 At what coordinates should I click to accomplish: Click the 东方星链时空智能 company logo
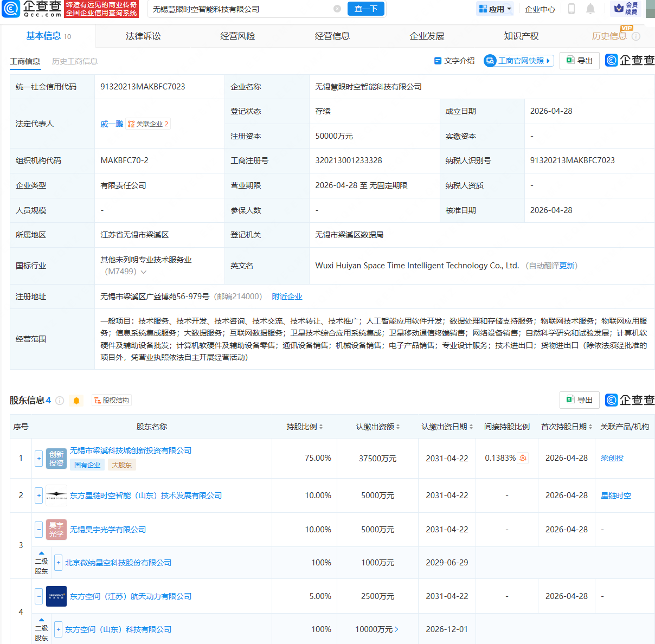[56, 495]
